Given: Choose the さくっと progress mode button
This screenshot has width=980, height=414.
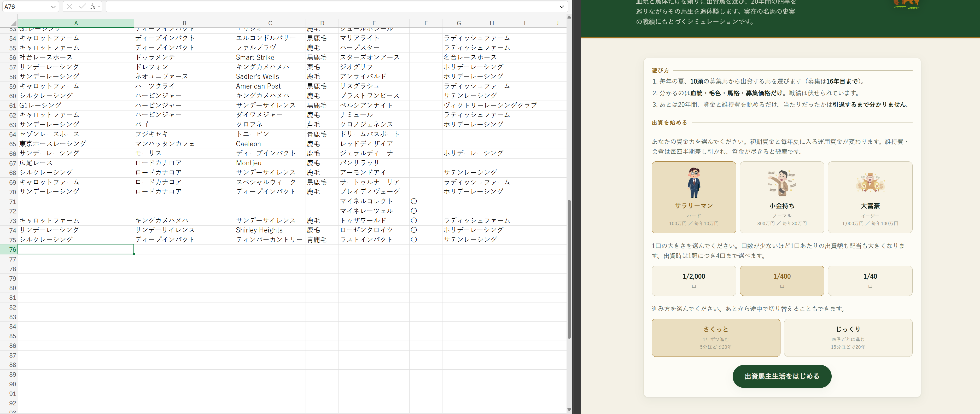Looking at the screenshot, I should [x=716, y=337].
